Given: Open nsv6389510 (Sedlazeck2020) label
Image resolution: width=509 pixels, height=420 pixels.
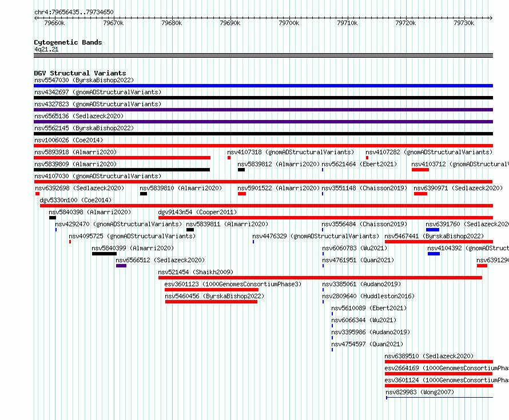Looking at the screenshot, I should pos(429,356).
